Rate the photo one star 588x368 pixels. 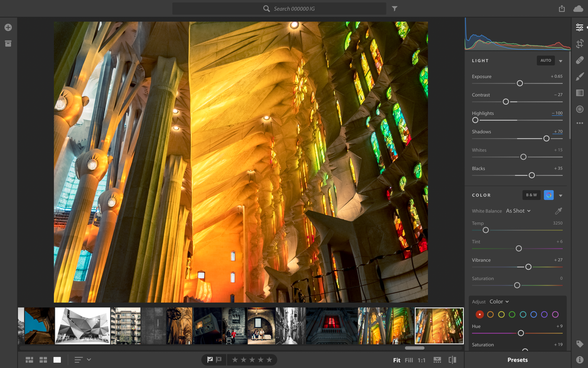click(x=235, y=360)
